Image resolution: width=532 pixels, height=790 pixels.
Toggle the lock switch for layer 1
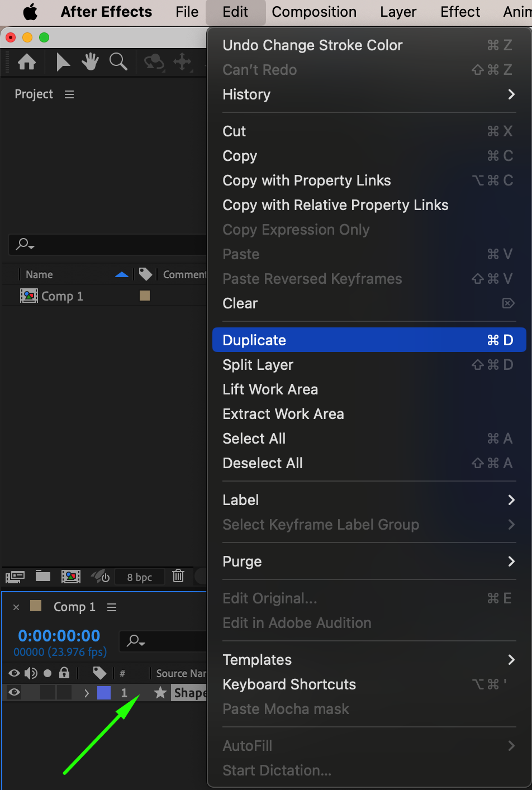pyautogui.click(x=64, y=693)
